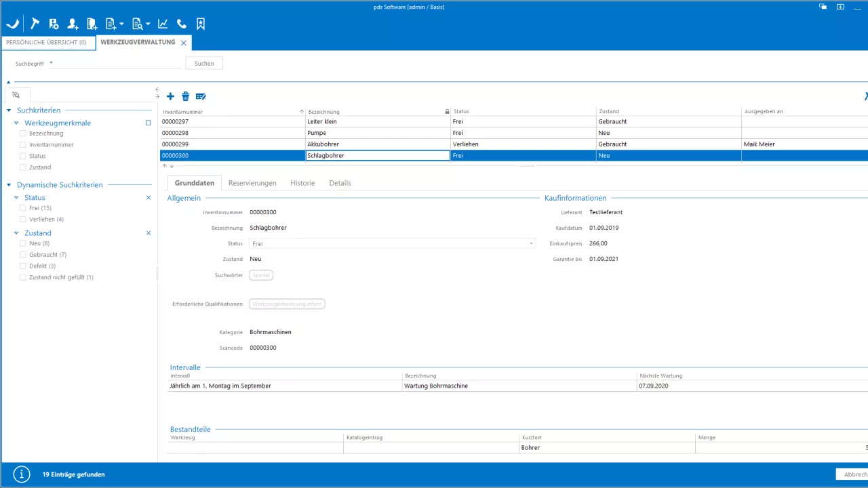Image resolution: width=868 pixels, height=488 pixels.
Task: Click the Suchbegriff search input field
Action: click(115, 64)
